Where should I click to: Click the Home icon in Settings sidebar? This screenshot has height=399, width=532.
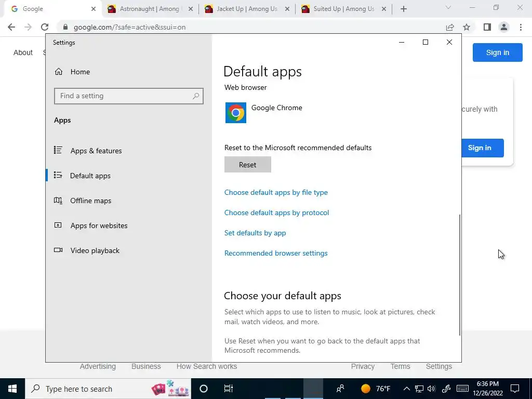[59, 72]
